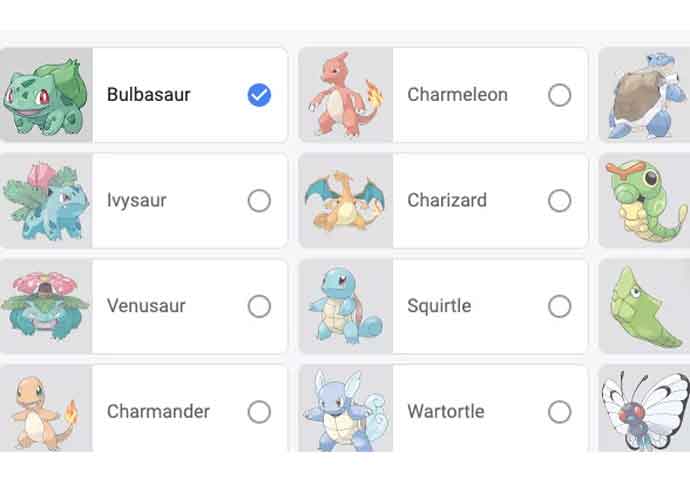Screen dimensions: 690x500
Task: Click the Caterpie image in right column
Action: (645, 201)
